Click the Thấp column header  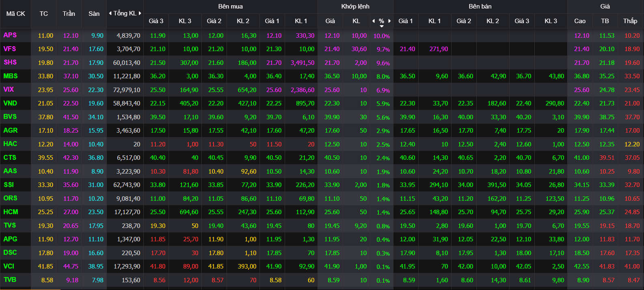[x=630, y=21]
